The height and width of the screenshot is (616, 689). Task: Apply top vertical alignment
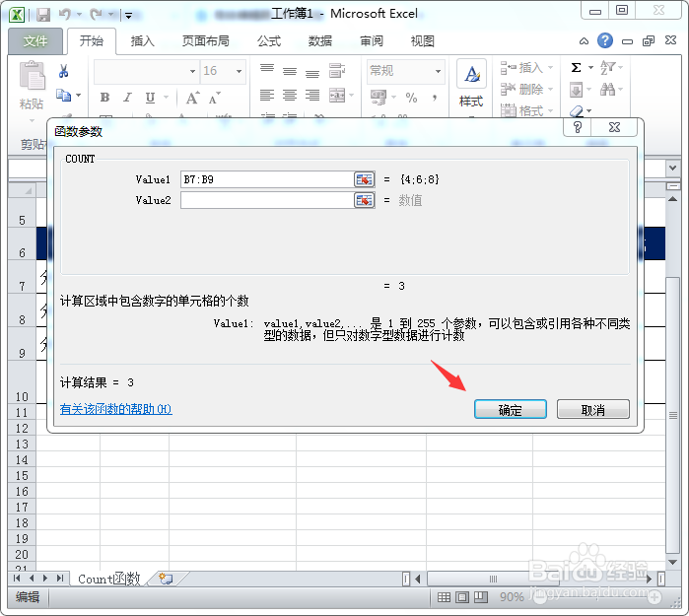point(267,69)
